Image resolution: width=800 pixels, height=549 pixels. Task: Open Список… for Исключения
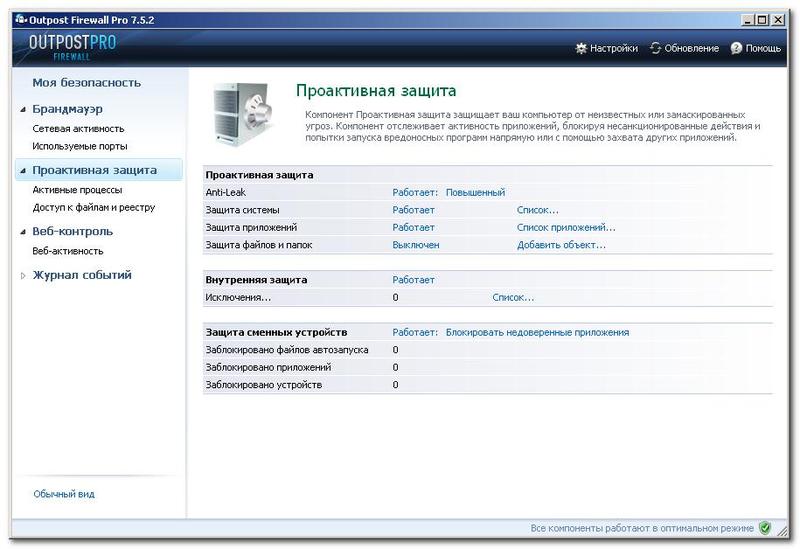pos(513,297)
